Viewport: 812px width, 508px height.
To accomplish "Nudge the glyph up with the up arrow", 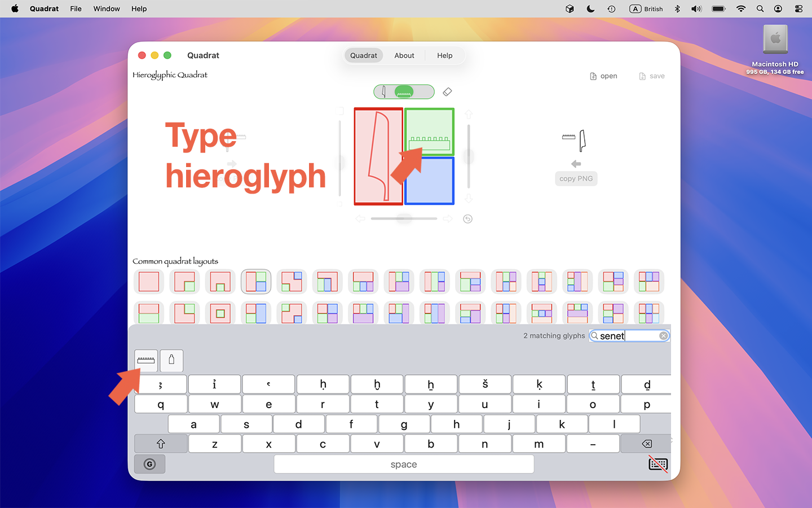I will [x=468, y=113].
